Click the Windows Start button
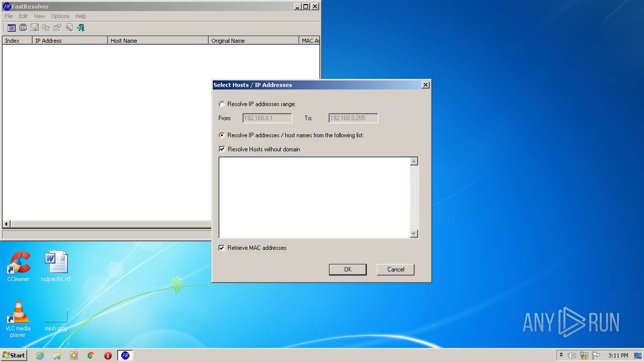The height and width of the screenshot is (362, 644). pos(14,355)
